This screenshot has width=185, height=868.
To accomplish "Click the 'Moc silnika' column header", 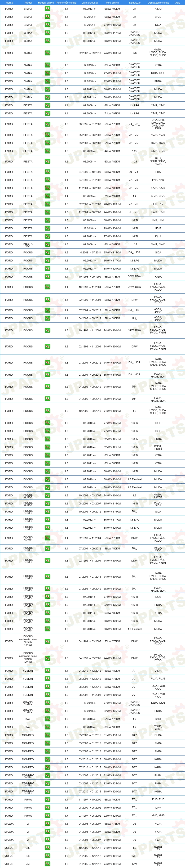I will [x=112, y=2].
